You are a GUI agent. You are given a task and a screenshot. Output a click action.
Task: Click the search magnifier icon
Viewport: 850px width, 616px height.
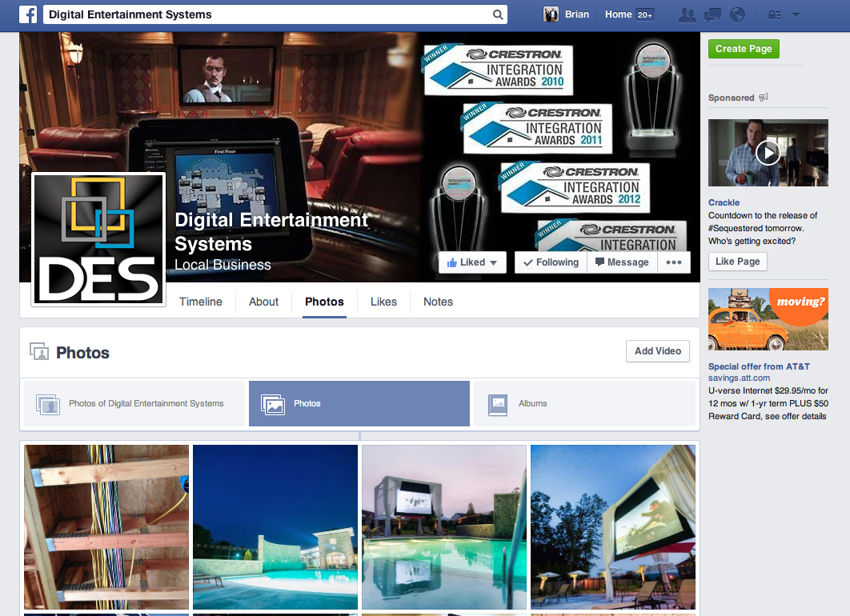coord(498,14)
